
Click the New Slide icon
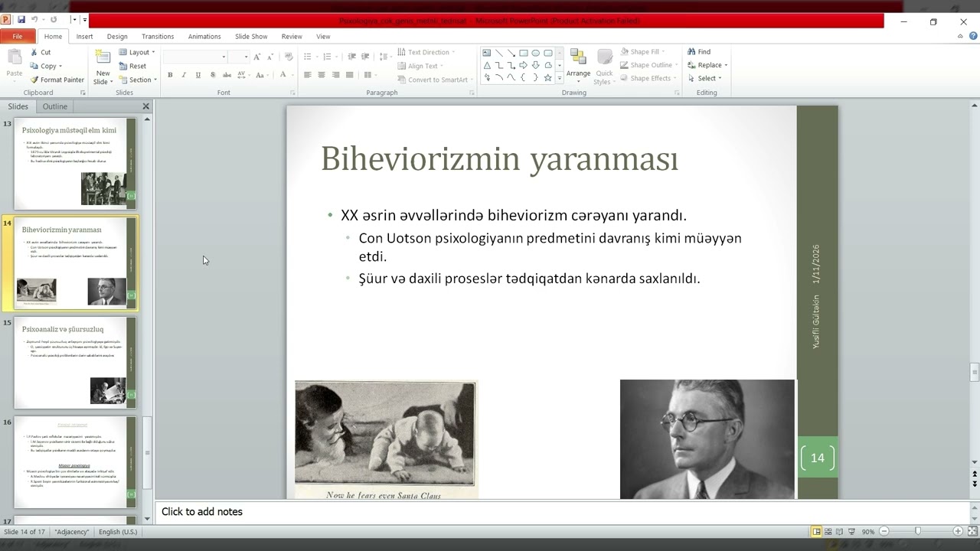(103, 58)
